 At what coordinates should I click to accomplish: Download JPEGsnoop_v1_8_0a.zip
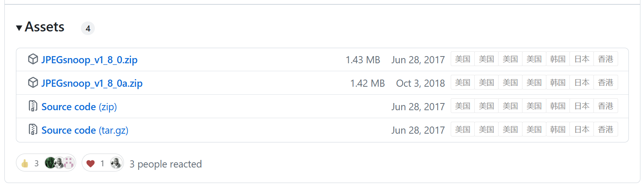[92, 83]
